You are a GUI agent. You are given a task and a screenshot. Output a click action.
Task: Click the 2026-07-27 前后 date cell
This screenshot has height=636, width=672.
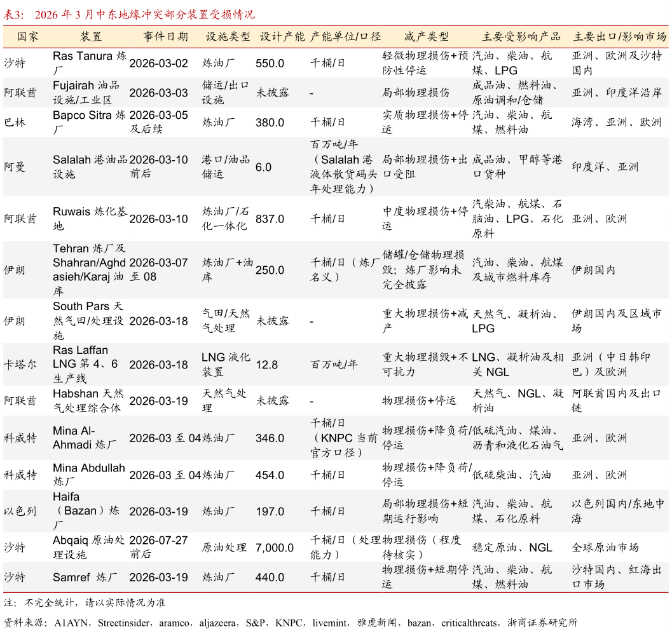(158, 547)
